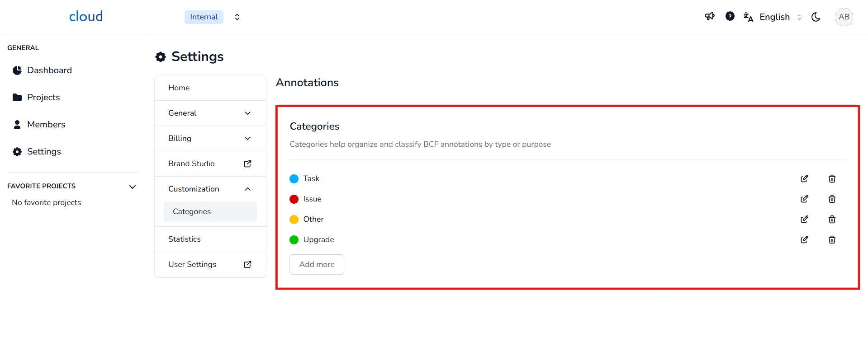
Task: Click the red Issue color swatch
Action: click(294, 199)
